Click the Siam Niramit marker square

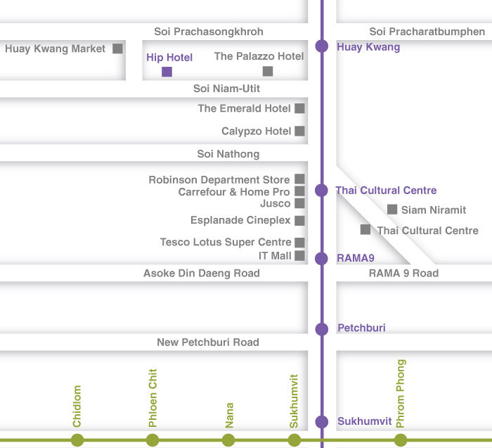[392, 210]
